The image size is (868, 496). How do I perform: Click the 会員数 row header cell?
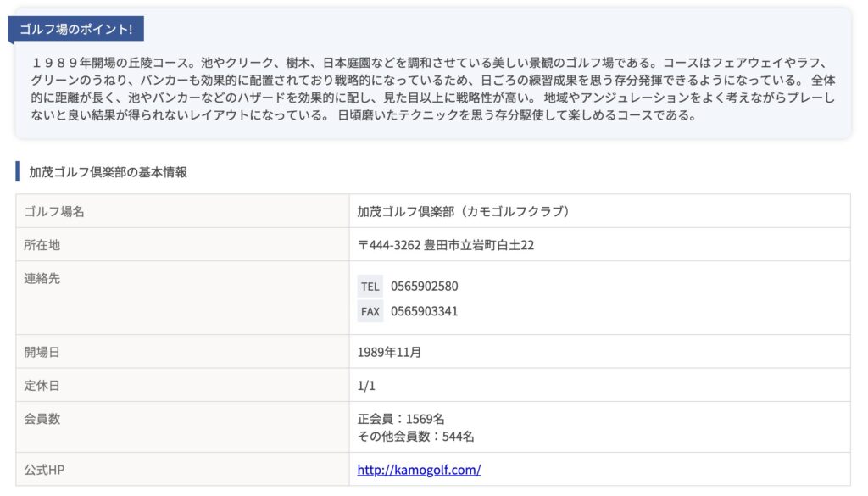pyautogui.click(x=183, y=427)
